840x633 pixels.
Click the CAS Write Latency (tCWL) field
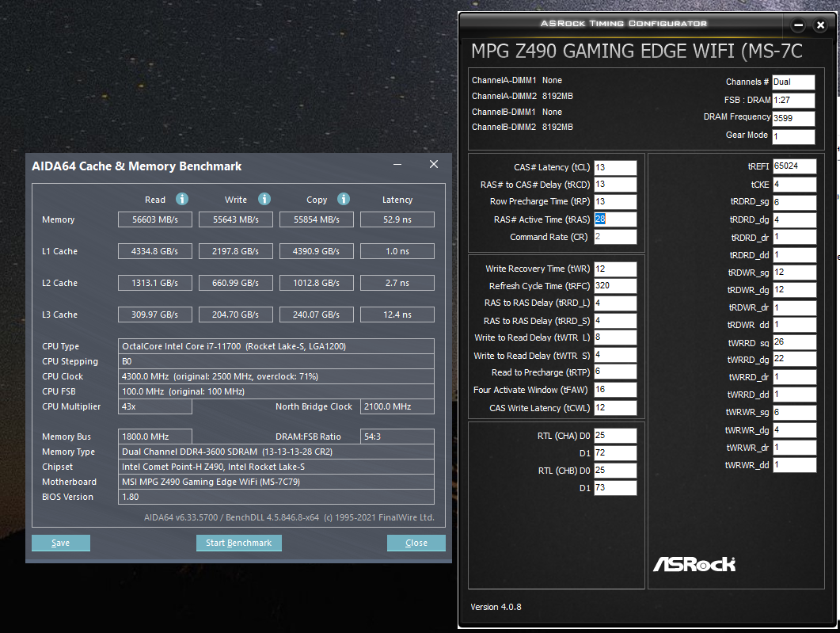[x=615, y=408]
